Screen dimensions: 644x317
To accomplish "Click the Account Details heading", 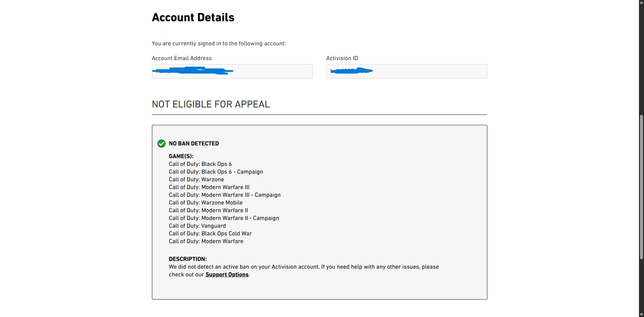I will (193, 17).
